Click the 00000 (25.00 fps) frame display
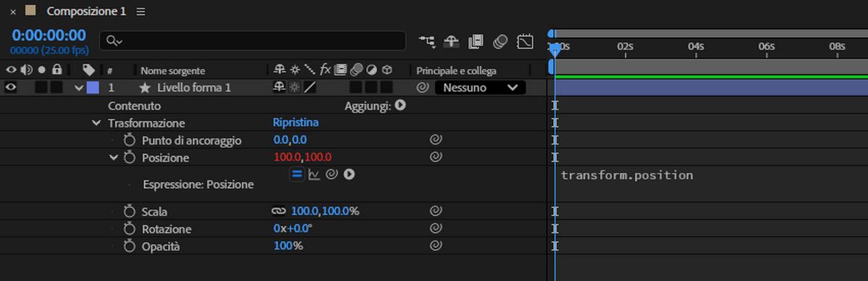Image resolution: width=868 pixels, height=281 pixels. 49,51
